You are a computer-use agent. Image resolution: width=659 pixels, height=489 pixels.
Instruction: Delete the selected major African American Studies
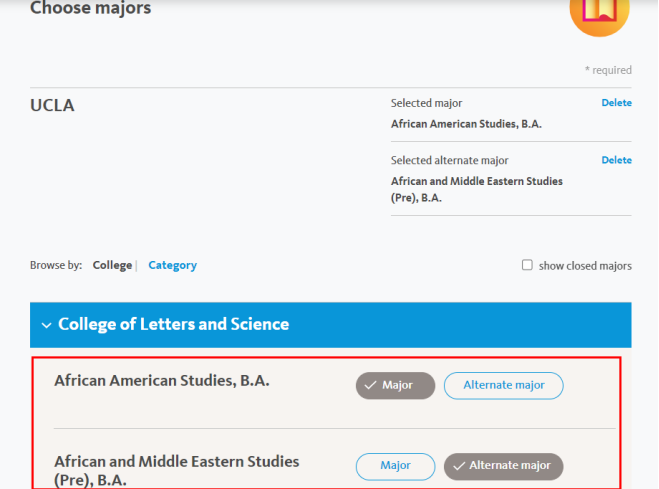click(x=616, y=103)
